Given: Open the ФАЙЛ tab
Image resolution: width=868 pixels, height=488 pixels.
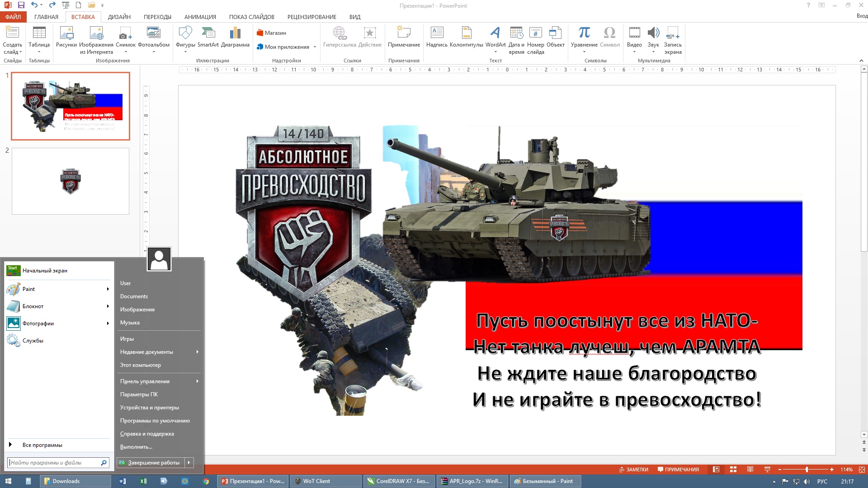Looking at the screenshot, I should pos(13,17).
